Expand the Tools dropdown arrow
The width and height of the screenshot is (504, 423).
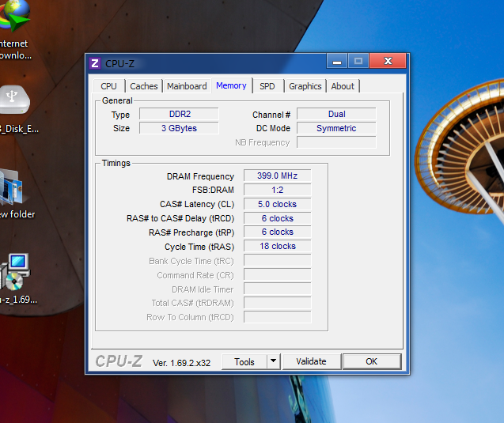(273, 361)
